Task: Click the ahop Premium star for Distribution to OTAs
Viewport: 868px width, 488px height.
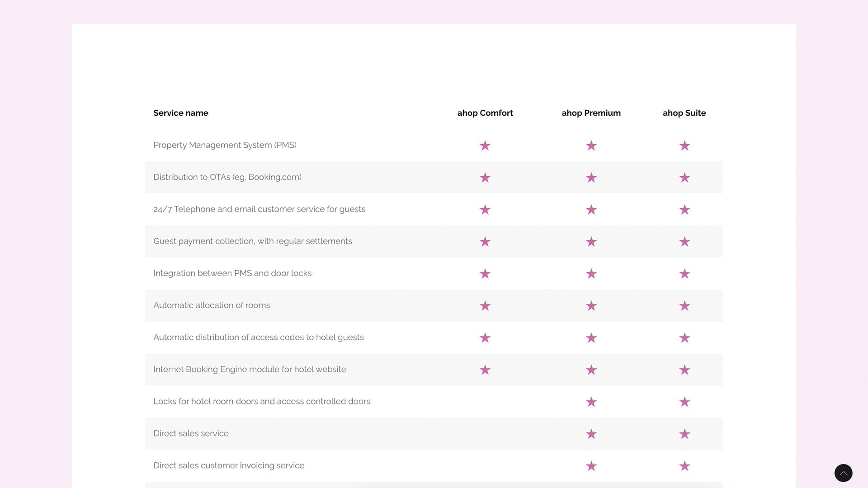Action: [591, 178]
